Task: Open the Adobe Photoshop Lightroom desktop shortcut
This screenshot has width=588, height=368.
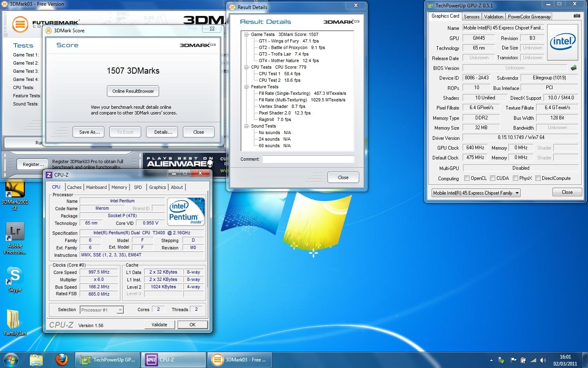Action: [15, 239]
